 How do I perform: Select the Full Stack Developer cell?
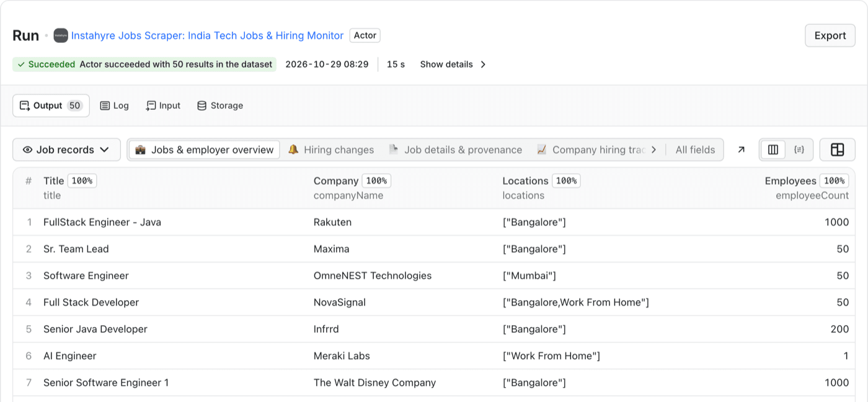91,302
